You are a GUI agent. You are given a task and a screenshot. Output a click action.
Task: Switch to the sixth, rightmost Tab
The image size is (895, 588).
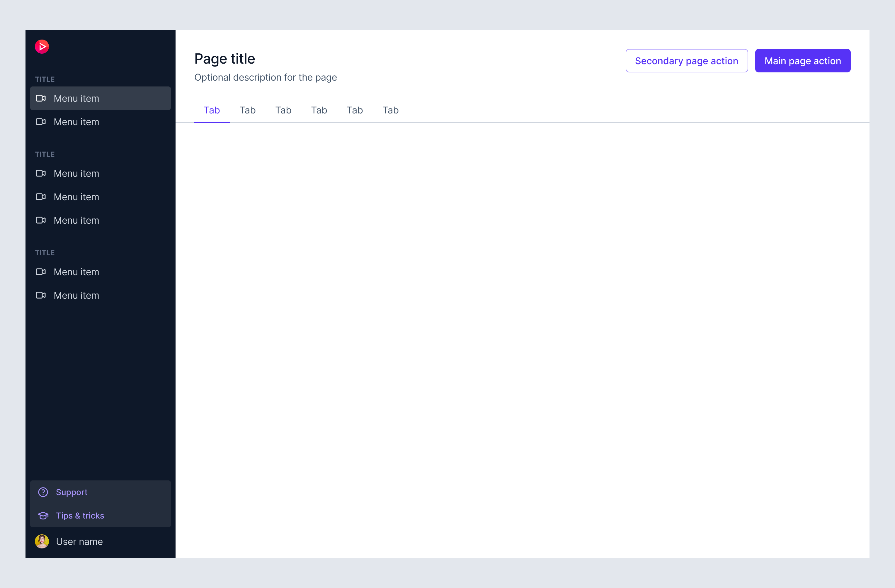tap(390, 110)
